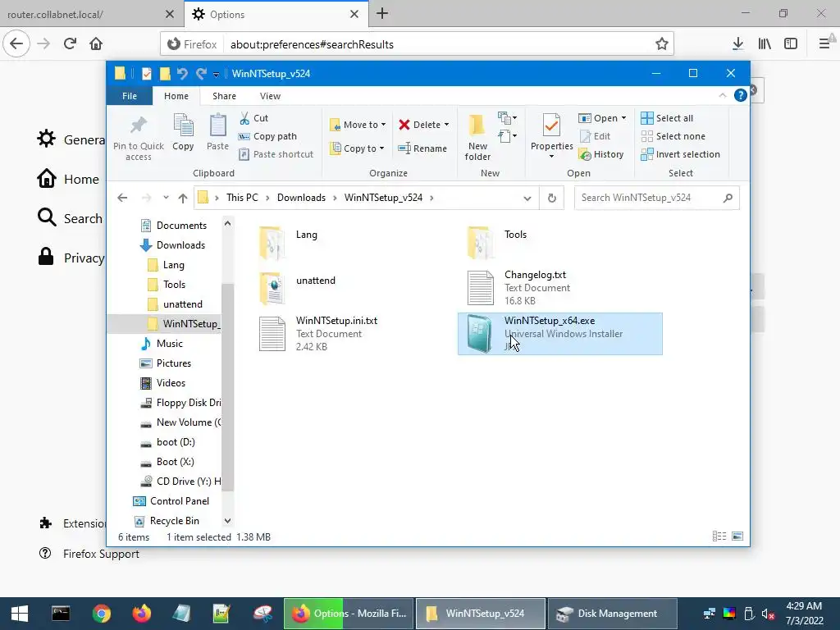Switch to the View ribbon tab
Image resolution: width=840 pixels, height=630 pixels.
coord(270,96)
